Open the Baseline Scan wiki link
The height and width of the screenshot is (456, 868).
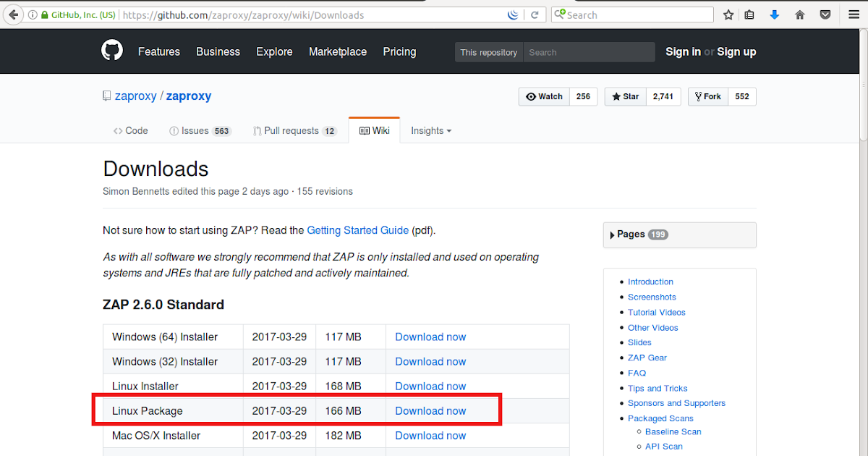pos(673,431)
